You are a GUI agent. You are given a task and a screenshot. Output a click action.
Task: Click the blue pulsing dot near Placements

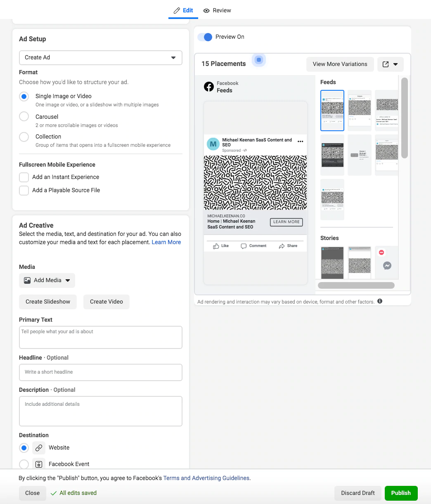coord(259,60)
